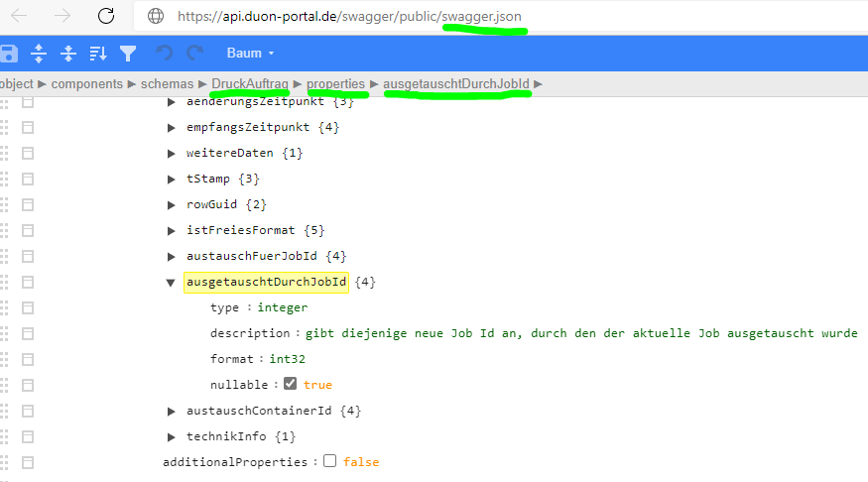Viewport: 868px width, 482px height.
Task: Click the browser address bar URL
Action: 349,16
